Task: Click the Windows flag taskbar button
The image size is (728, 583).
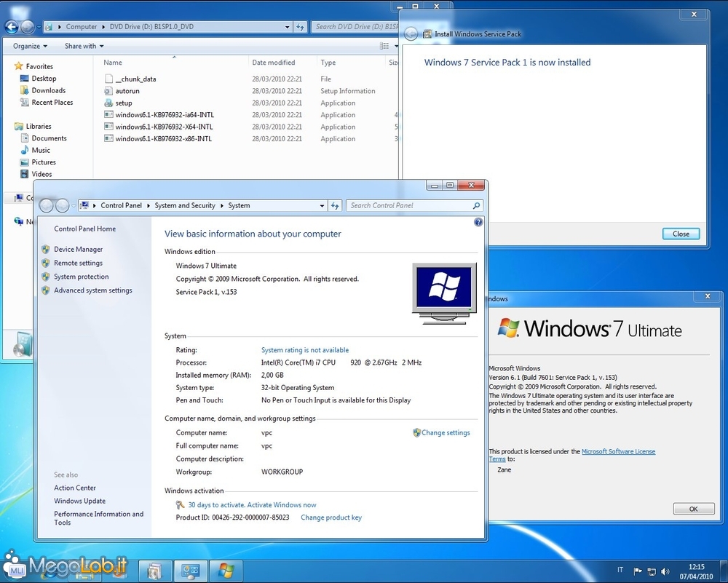Action: click(x=226, y=571)
